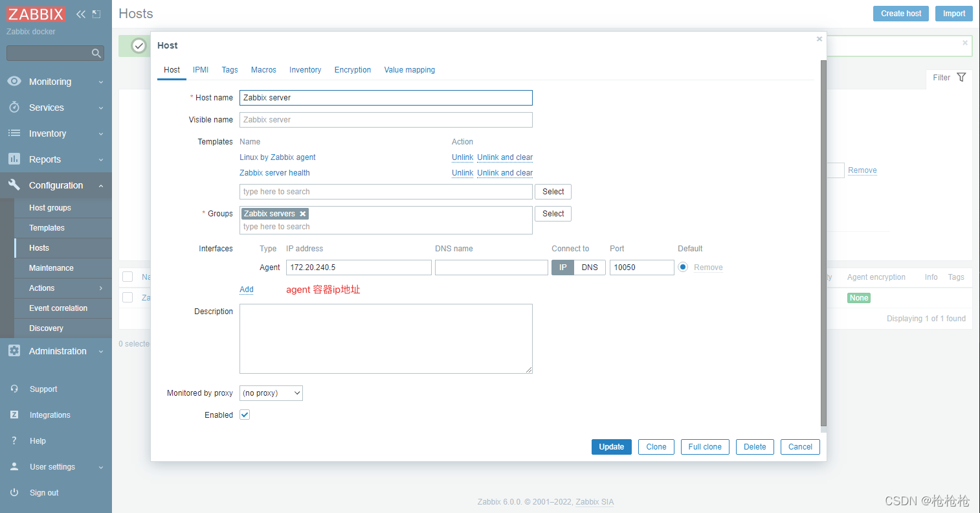Select the Default interface radio button

[x=683, y=267]
